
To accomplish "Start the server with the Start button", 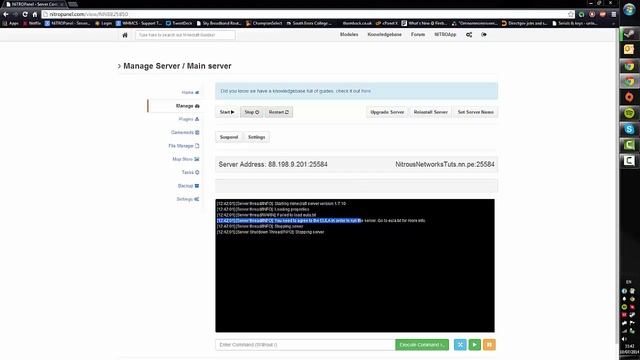I will 227,112.
